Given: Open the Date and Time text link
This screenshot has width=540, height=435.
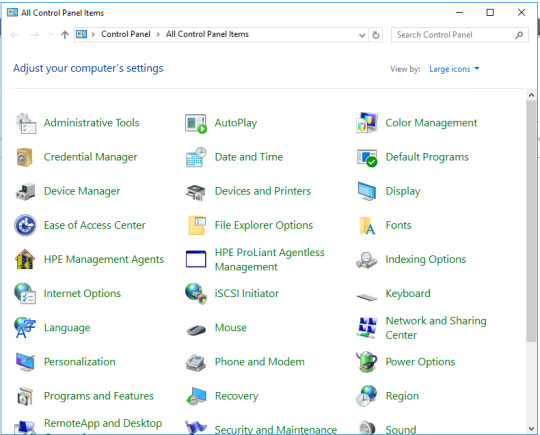Looking at the screenshot, I should tap(249, 157).
